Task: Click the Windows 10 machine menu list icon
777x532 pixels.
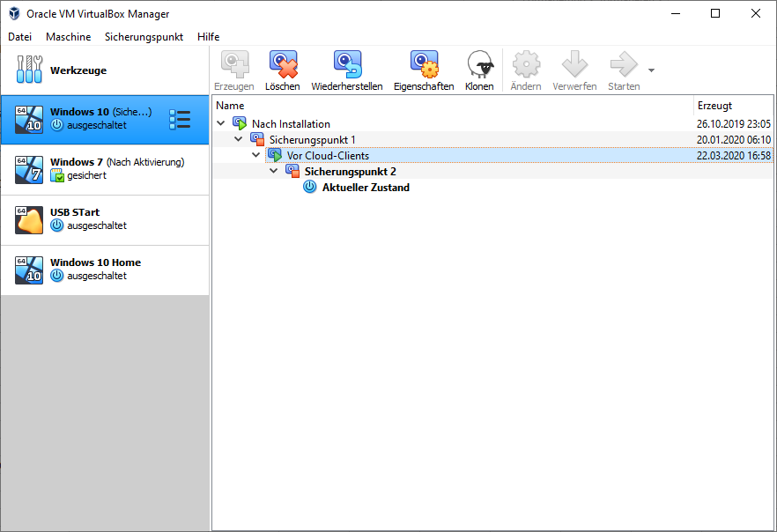Action: coord(180,119)
